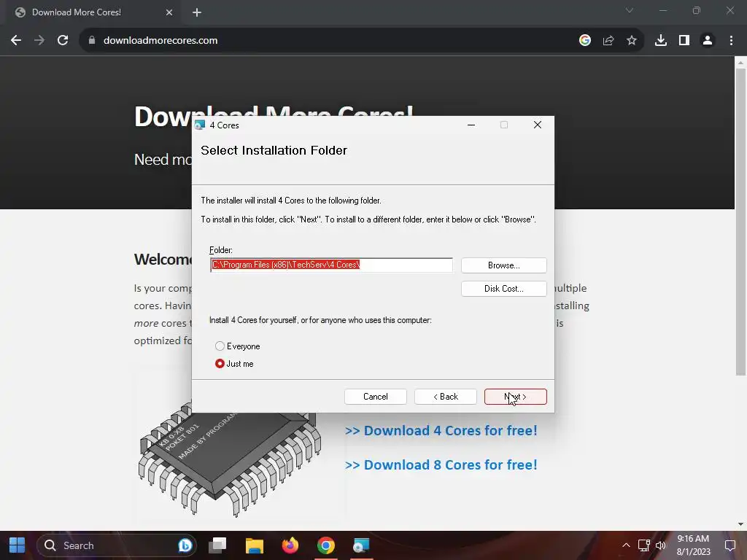Open a new browser tab

pos(197,12)
